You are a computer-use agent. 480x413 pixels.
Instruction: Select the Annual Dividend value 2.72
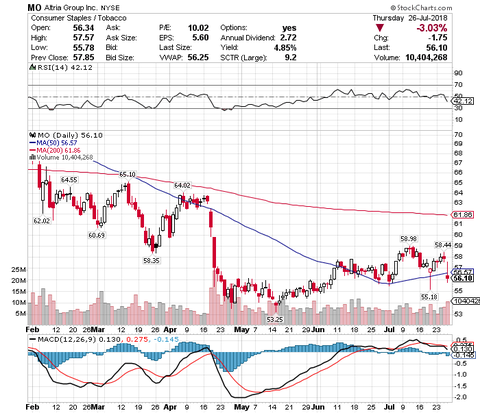point(288,38)
